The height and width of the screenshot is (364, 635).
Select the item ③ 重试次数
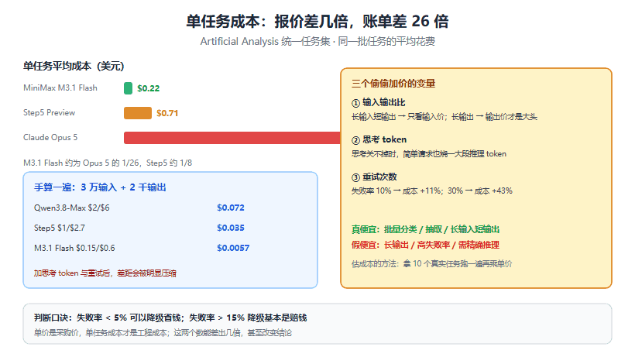click(x=374, y=177)
